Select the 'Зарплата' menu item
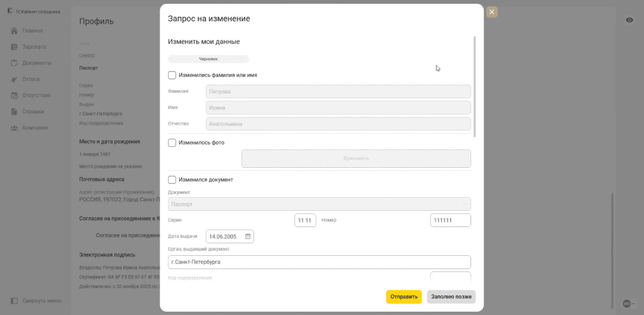Screen dimensions: 644x315 pos(34,47)
